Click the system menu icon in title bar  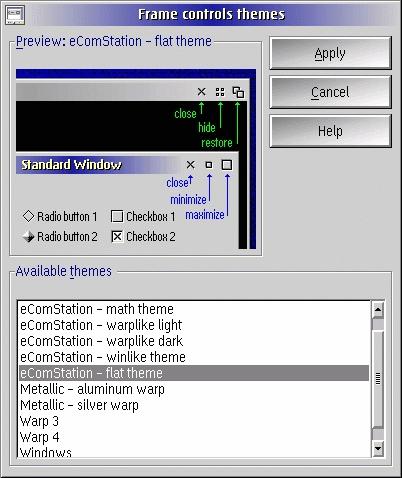[15, 15]
